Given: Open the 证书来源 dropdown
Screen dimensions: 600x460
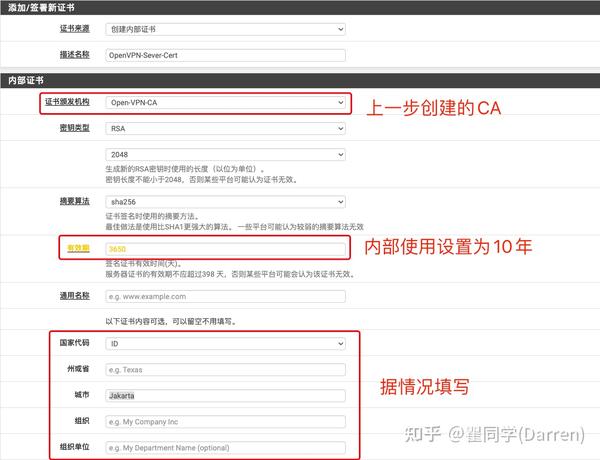Looking at the screenshot, I should click(225, 29).
